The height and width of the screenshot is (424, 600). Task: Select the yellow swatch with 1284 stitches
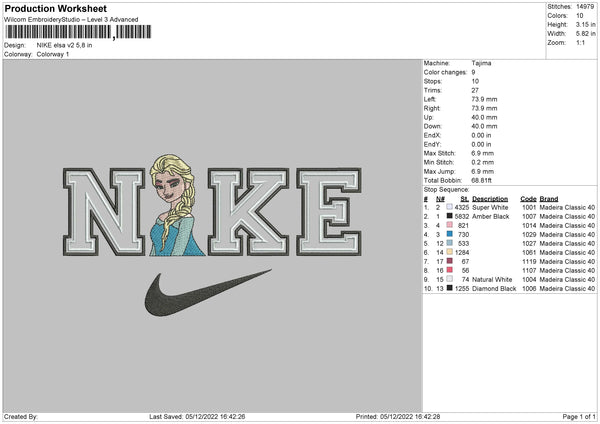[x=449, y=252]
